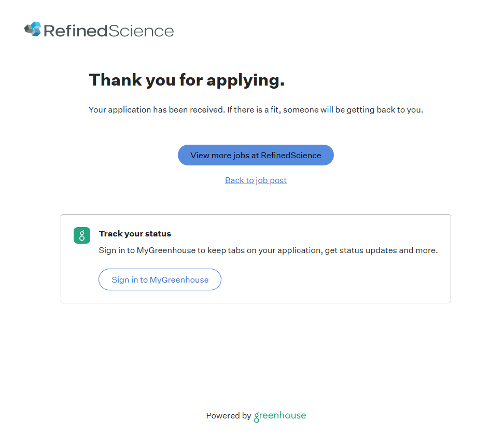Click the 'If there is a fit' phrase
The width and height of the screenshot is (504, 434).
click(254, 110)
